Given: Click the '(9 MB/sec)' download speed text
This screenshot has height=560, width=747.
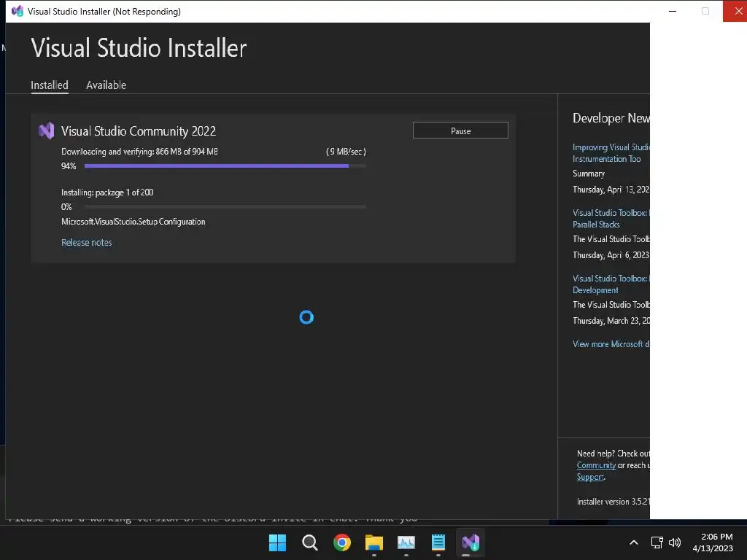Looking at the screenshot, I should 346,152.
